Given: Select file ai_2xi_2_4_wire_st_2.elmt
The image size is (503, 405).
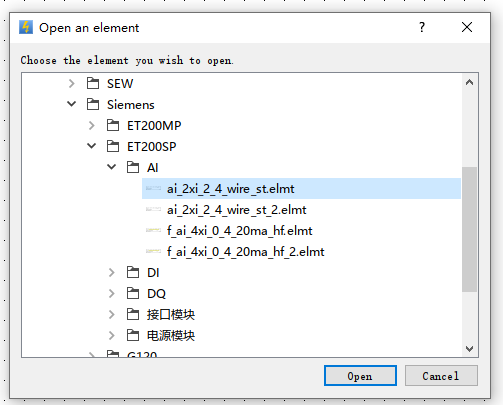Looking at the screenshot, I should (x=237, y=210).
